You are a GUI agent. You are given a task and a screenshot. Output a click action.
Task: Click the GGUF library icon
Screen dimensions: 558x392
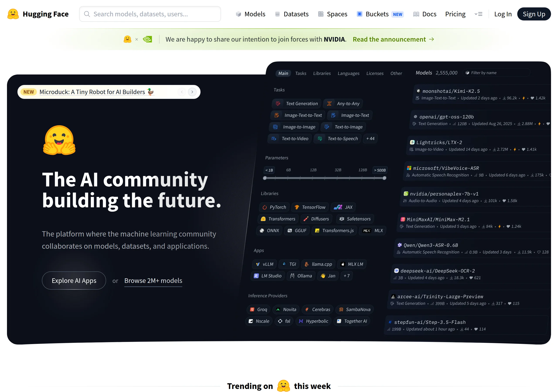tap(290, 230)
